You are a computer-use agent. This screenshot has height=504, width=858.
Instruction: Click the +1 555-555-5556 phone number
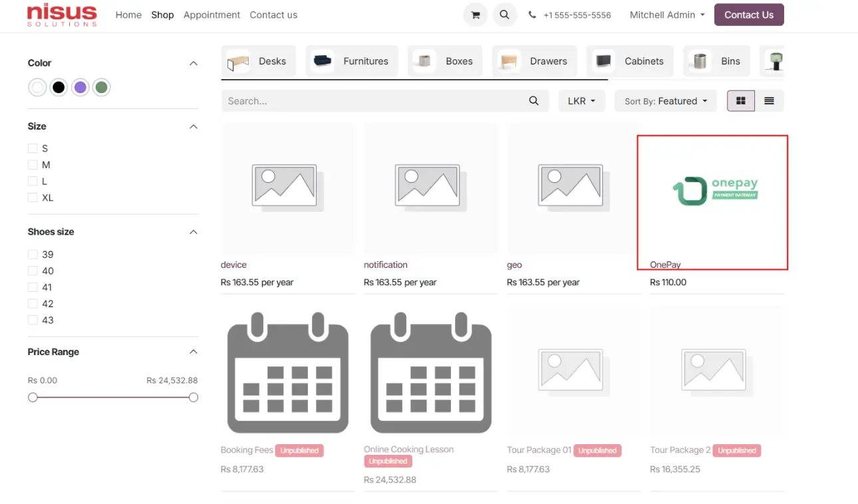click(577, 15)
